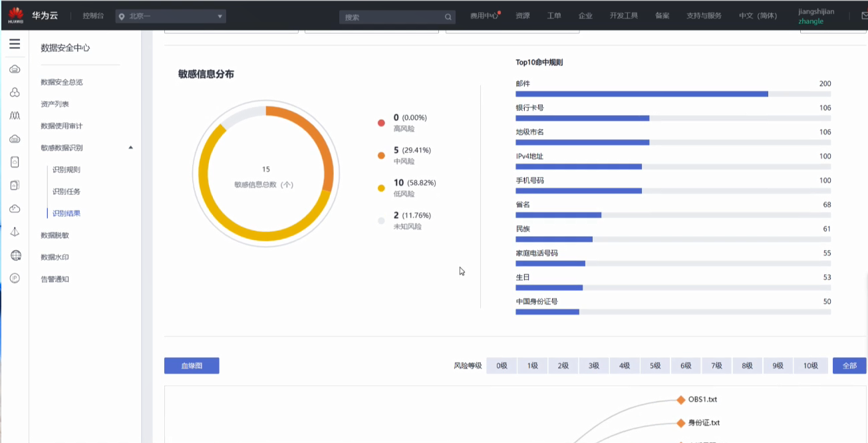This screenshot has height=443, width=868.
Task: Click the three-circle cluster icon in left rail
Action: pyautogui.click(x=15, y=92)
